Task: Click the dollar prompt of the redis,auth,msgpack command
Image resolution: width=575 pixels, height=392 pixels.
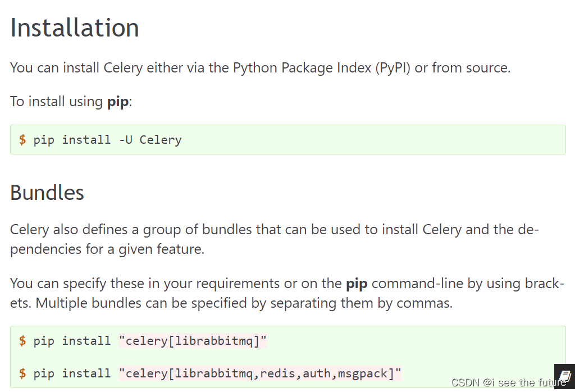Action: [x=22, y=373]
